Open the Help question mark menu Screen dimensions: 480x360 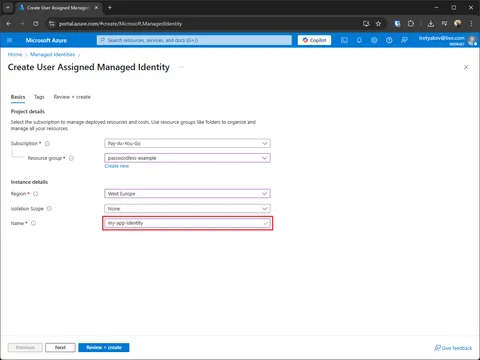coord(389,40)
